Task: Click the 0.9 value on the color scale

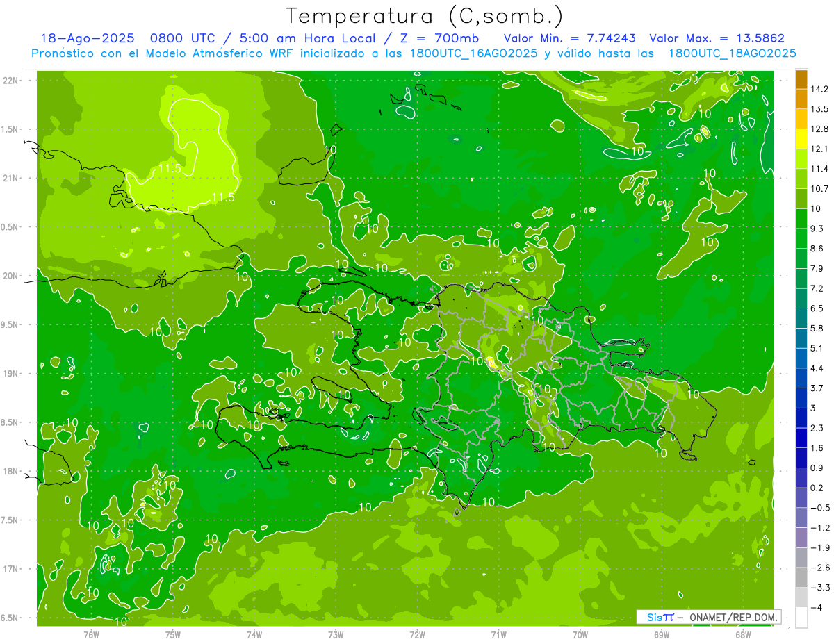Action: click(x=817, y=468)
